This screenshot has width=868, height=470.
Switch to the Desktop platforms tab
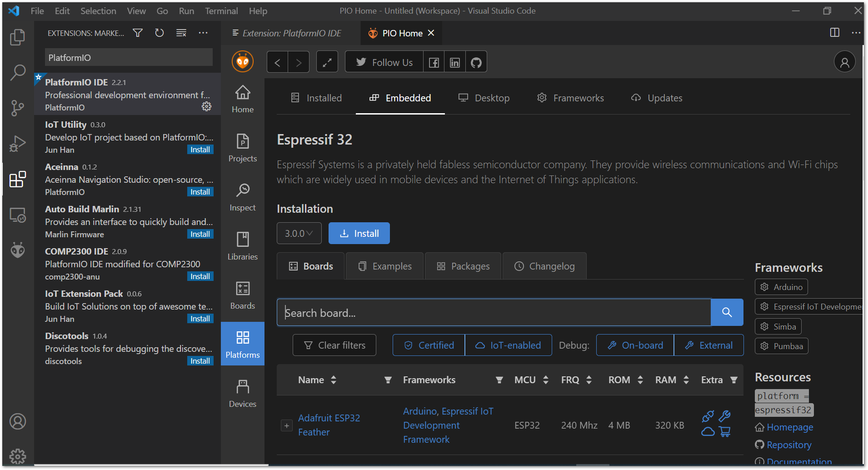point(484,98)
